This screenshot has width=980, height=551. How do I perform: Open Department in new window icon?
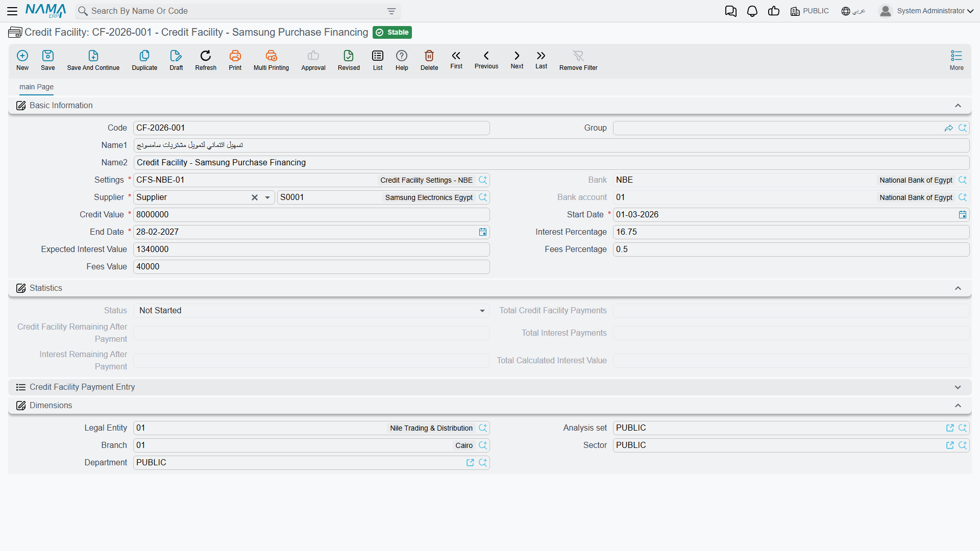[470, 463]
